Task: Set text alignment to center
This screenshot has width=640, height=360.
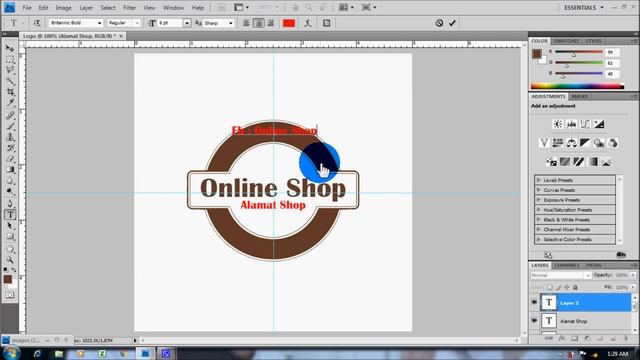Action: click(258, 23)
